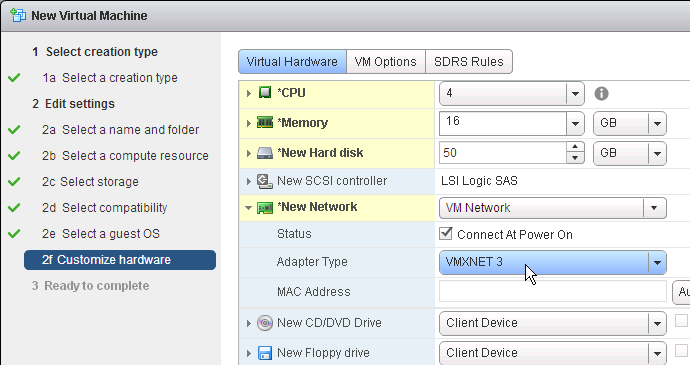Tick the checkbox beside Floppy drive dropdown
The image size is (690, 365).
click(x=681, y=350)
